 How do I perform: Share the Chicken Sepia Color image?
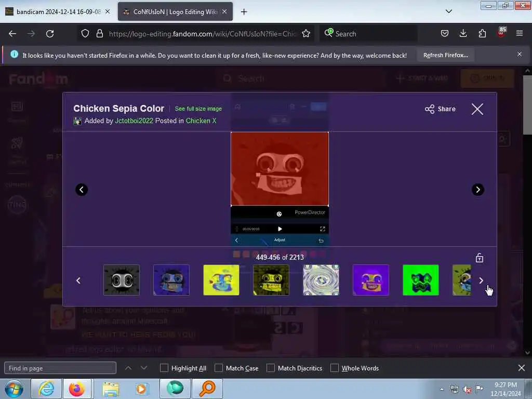coord(441,109)
